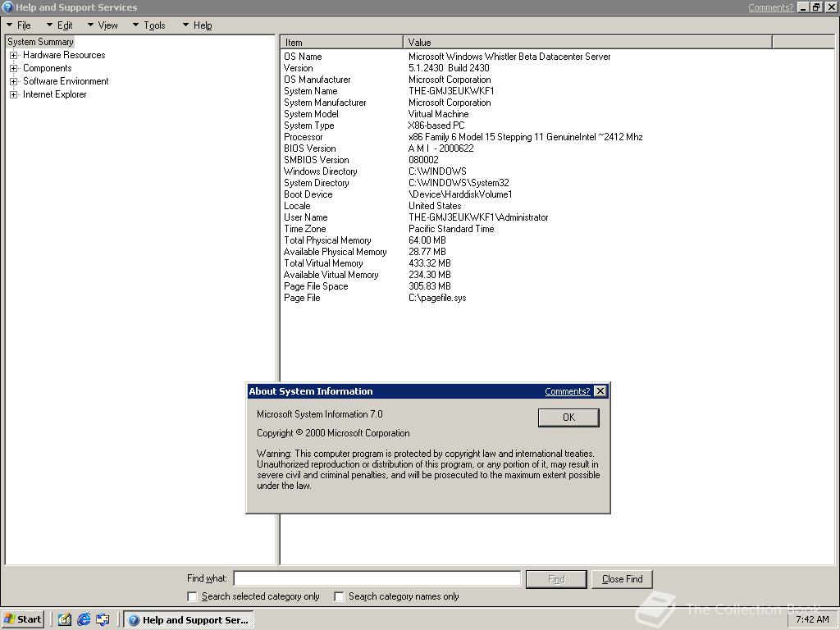Click the 64.00 MB memory value
Screen dimensions: 840x630
click(427, 240)
